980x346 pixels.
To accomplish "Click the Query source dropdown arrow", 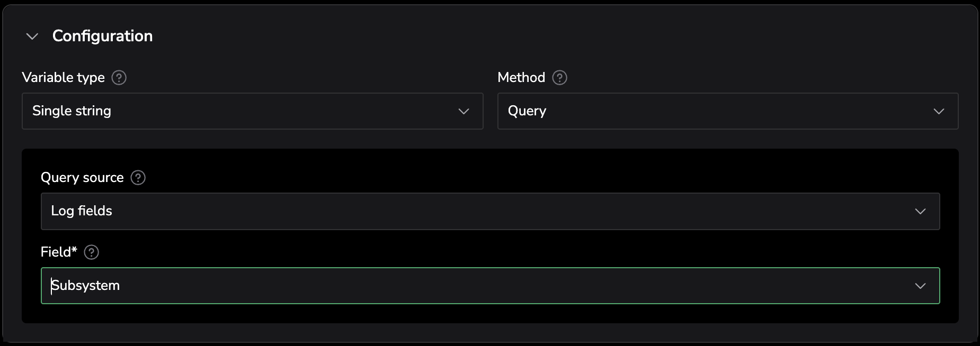I will (x=920, y=211).
